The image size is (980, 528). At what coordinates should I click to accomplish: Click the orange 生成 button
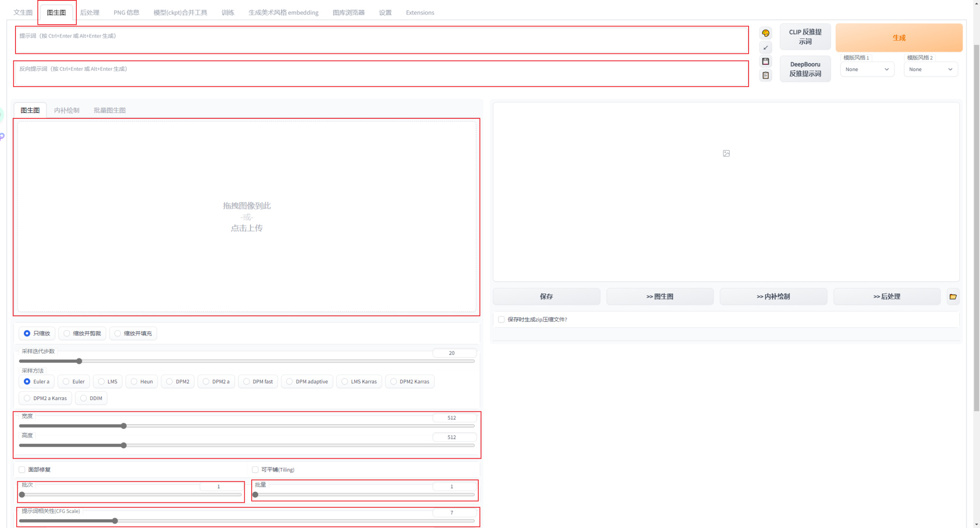[x=899, y=38]
